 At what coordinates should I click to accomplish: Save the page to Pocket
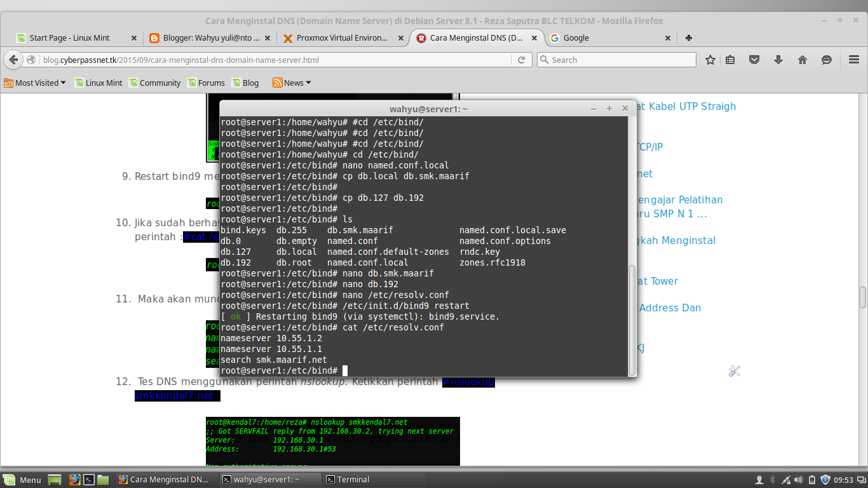[754, 59]
